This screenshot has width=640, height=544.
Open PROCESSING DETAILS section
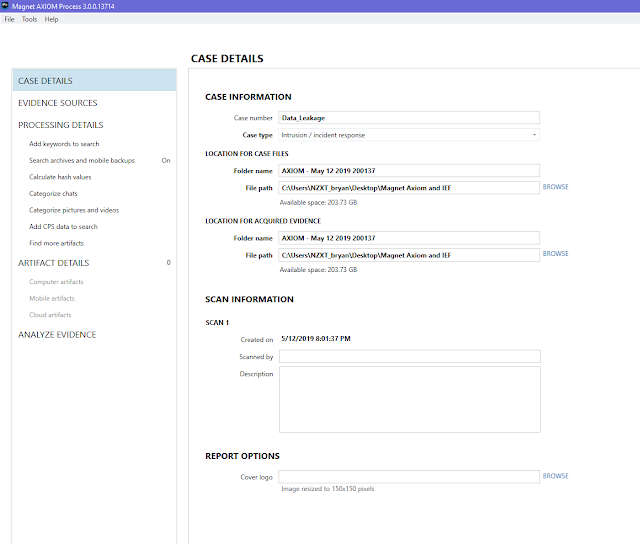click(x=60, y=125)
